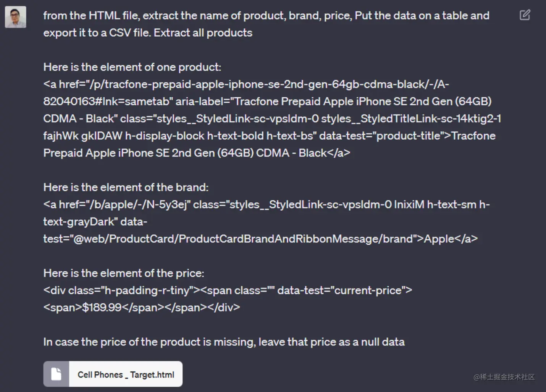
Task: Click the line containing aria-label Tracfone Prepaid
Action: [267, 102]
